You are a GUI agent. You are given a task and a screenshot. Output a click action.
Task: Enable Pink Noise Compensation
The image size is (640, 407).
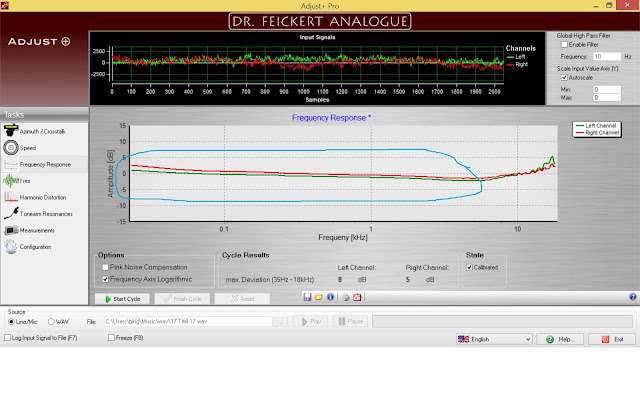click(x=105, y=267)
